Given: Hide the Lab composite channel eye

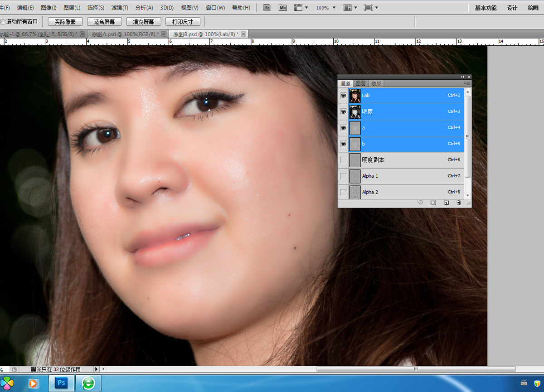Looking at the screenshot, I should tap(343, 96).
